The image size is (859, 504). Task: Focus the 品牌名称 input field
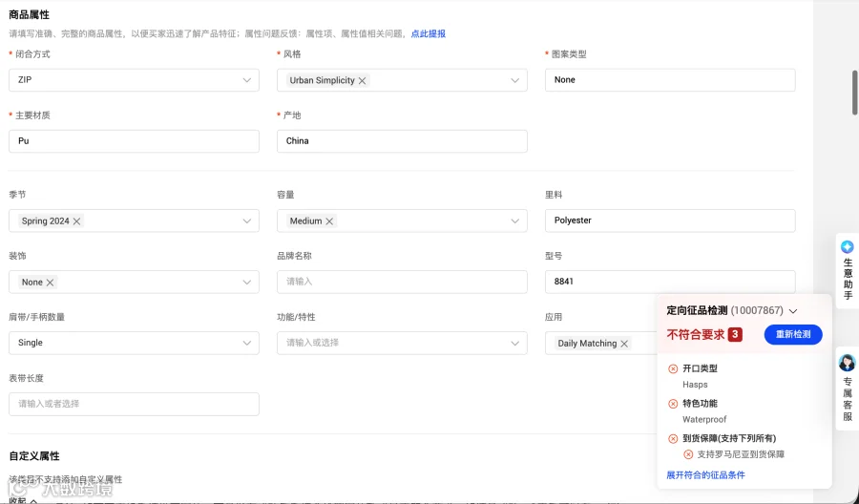pyautogui.click(x=402, y=282)
